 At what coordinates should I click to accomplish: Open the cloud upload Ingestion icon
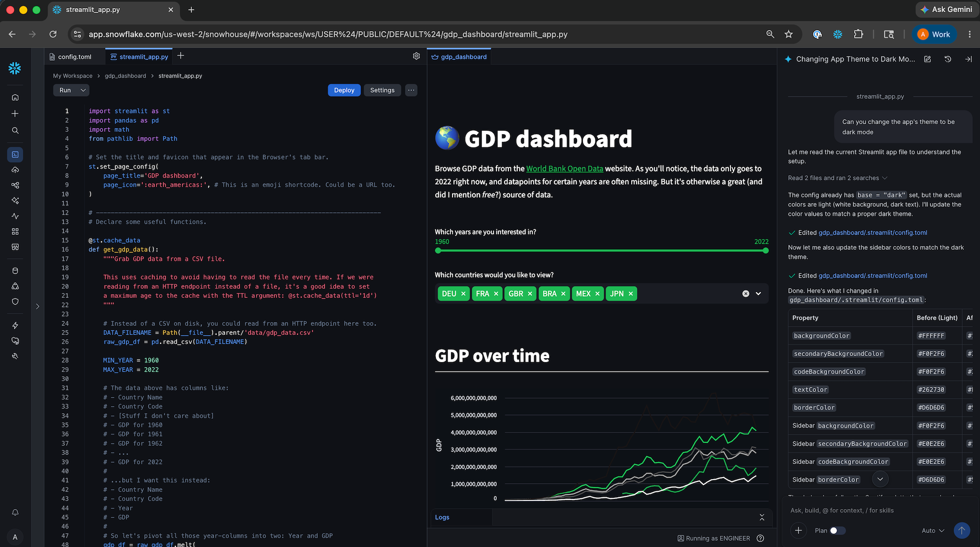tap(15, 170)
